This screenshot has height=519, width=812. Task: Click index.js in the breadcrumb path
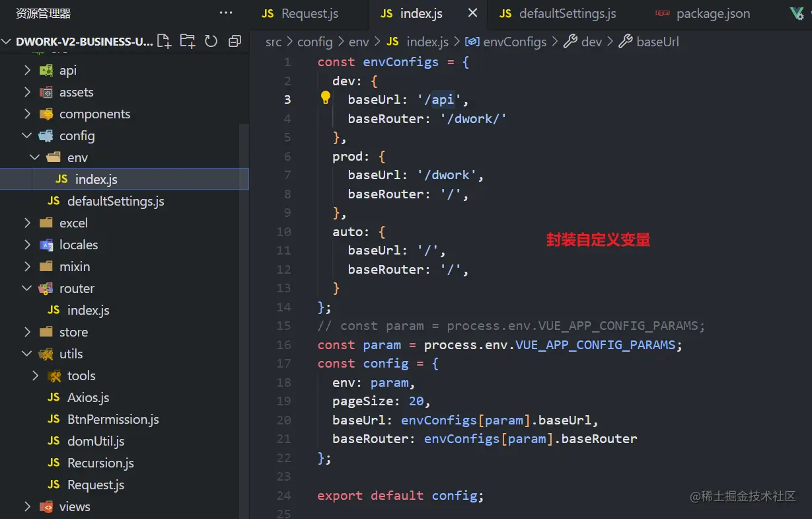(x=427, y=42)
